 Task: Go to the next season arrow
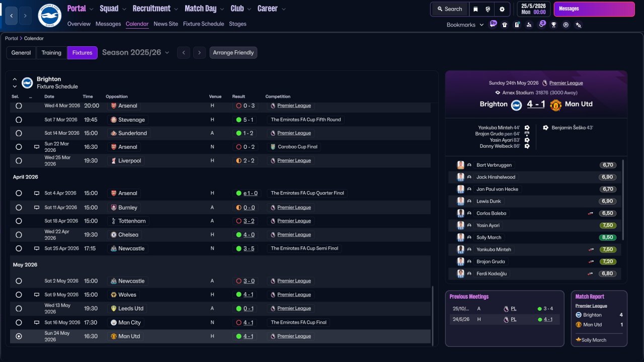tap(200, 53)
